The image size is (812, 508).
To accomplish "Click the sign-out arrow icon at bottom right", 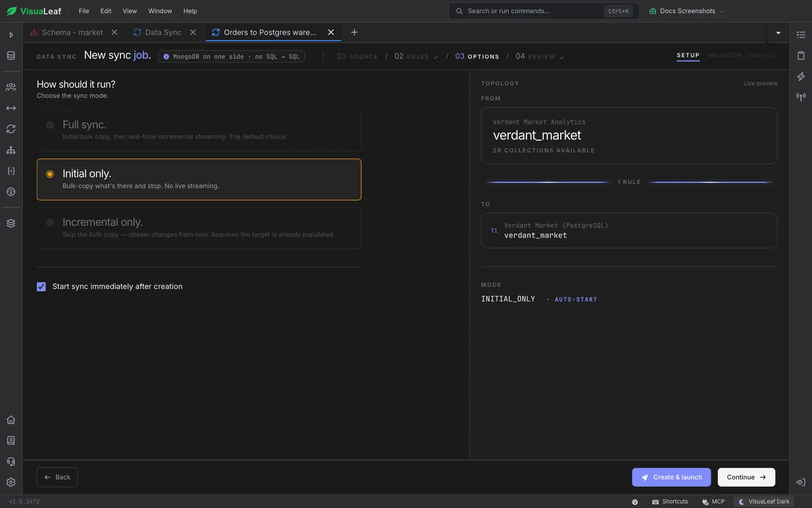I will click(801, 482).
